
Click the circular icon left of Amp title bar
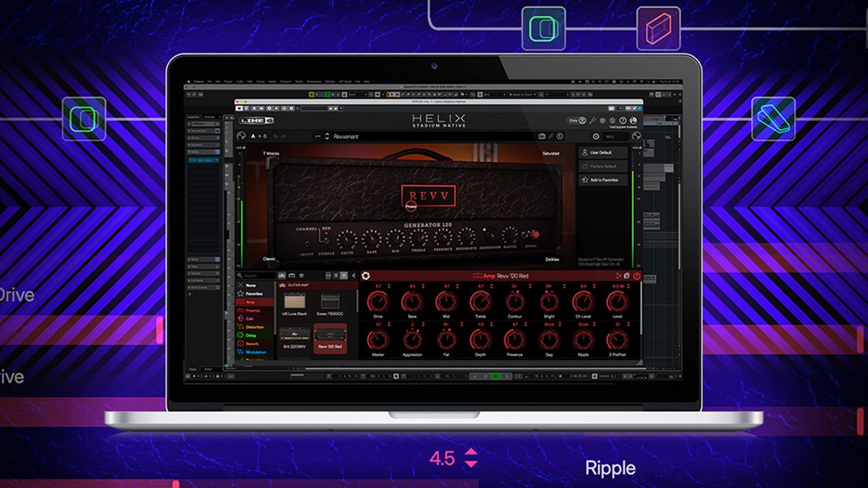point(365,275)
